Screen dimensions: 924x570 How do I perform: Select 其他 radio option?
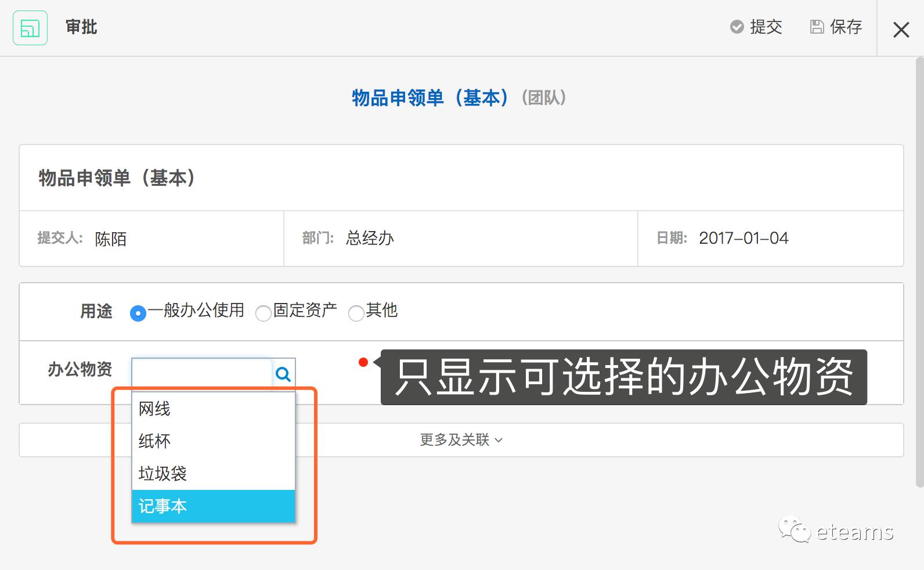356,313
